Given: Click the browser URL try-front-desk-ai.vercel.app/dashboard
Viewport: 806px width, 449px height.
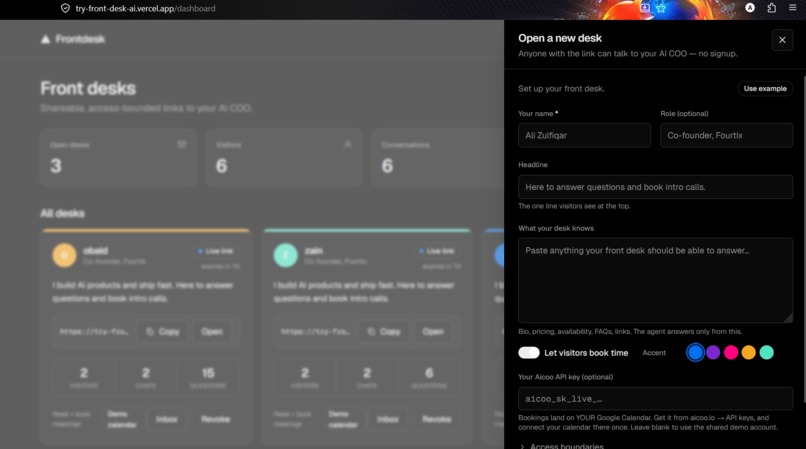Looking at the screenshot, I should (145, 9).
